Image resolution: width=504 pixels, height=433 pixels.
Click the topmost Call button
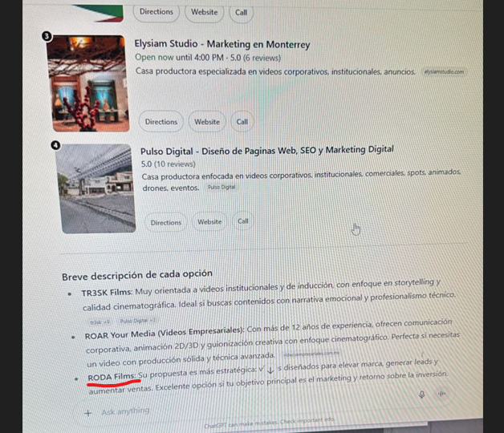pos(241,12)
